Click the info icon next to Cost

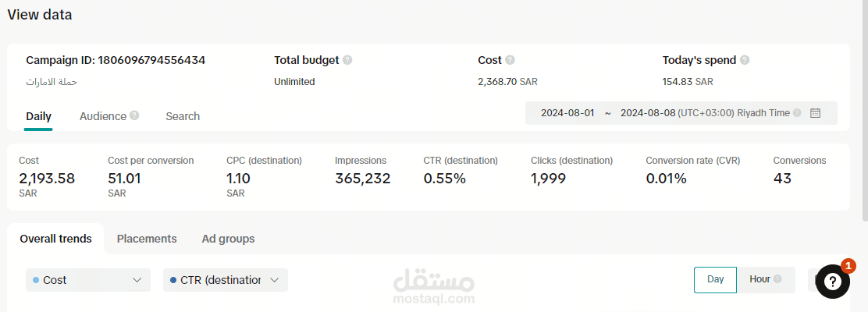[x=510, y=60]
